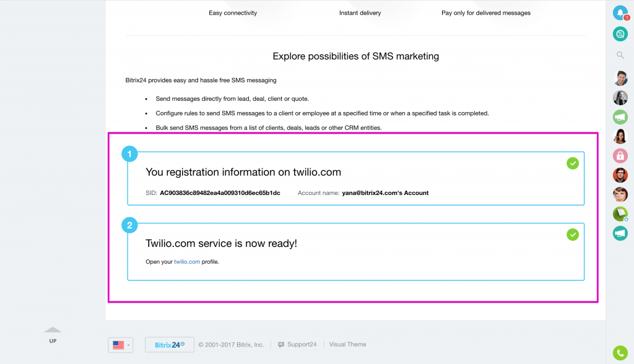Click 'Twilio.com service is now ready!' heading
This screenshot has width=634, height=364.
coord(221,243)
